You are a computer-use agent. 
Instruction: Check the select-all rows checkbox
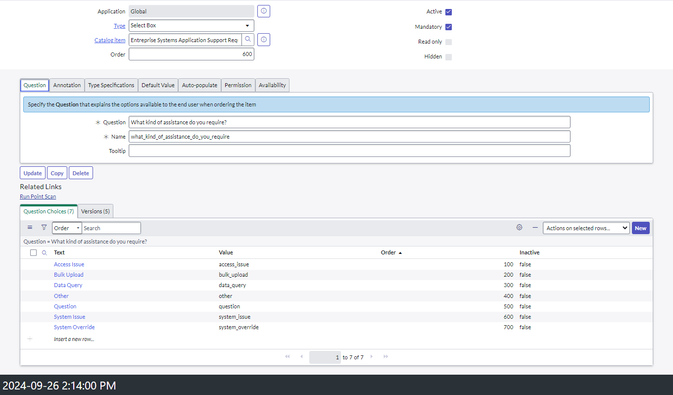33,252
